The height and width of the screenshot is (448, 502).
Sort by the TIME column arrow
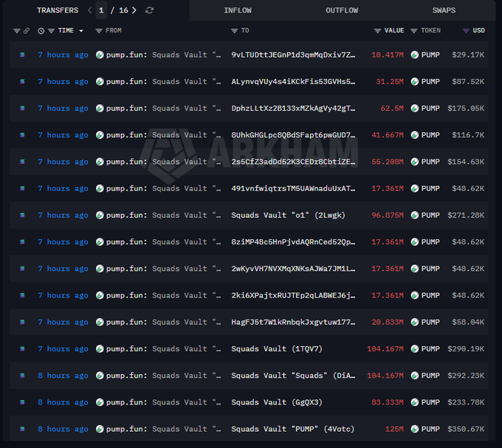[81, 31]
